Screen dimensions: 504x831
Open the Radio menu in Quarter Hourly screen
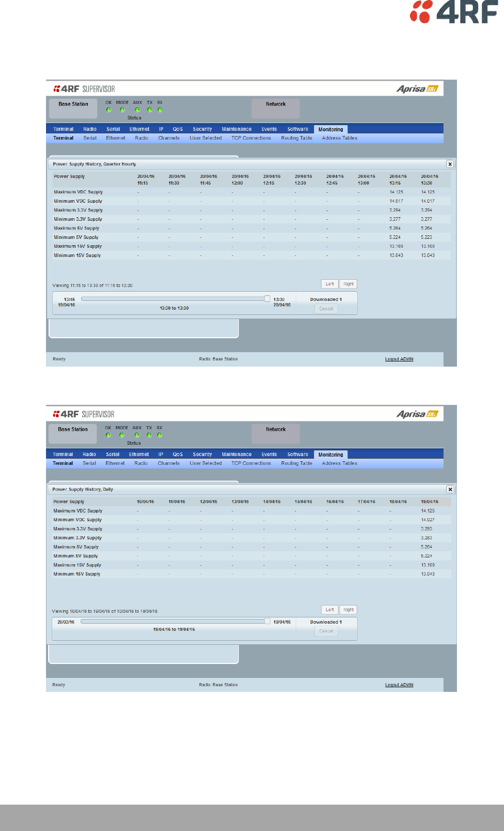click(x=90, y=129)
